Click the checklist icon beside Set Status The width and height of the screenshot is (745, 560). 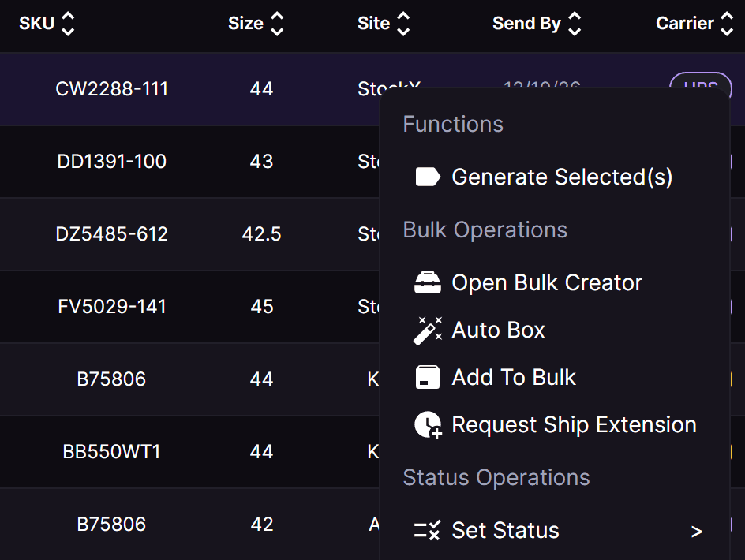(427, 530)
